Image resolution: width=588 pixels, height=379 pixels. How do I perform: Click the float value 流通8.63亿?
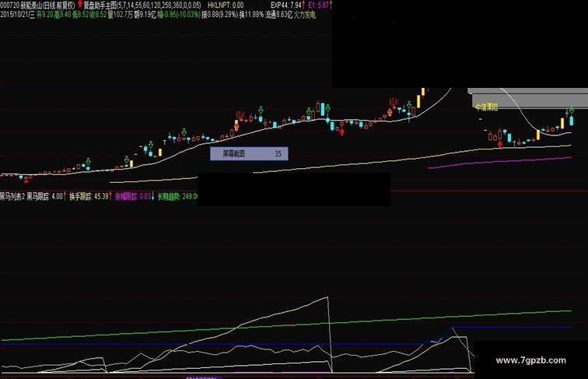pos(278,15)
